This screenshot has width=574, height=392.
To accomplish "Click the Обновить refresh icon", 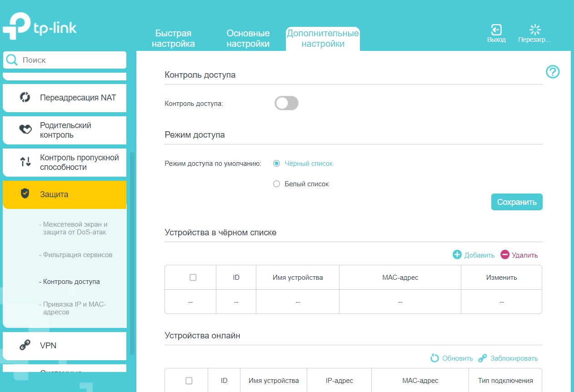I will (x=435, y=358).
